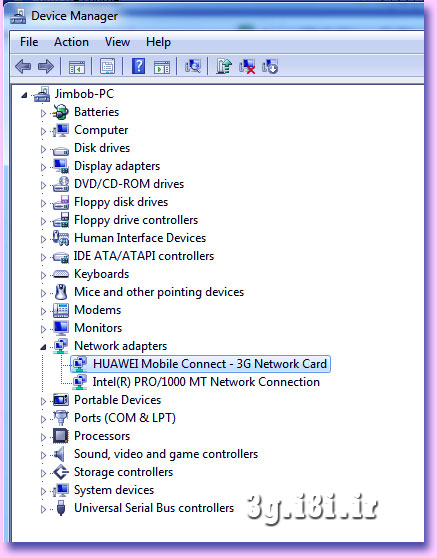437x558 pixels.
Task: Click the Universal Serial Bus plug icon
Action: point(61,508)
